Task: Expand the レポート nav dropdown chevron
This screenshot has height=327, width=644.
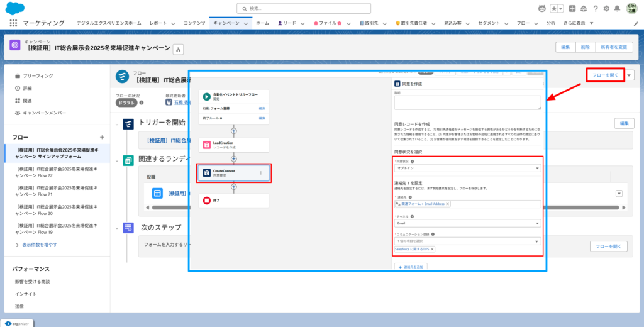Action: [174, 23]
